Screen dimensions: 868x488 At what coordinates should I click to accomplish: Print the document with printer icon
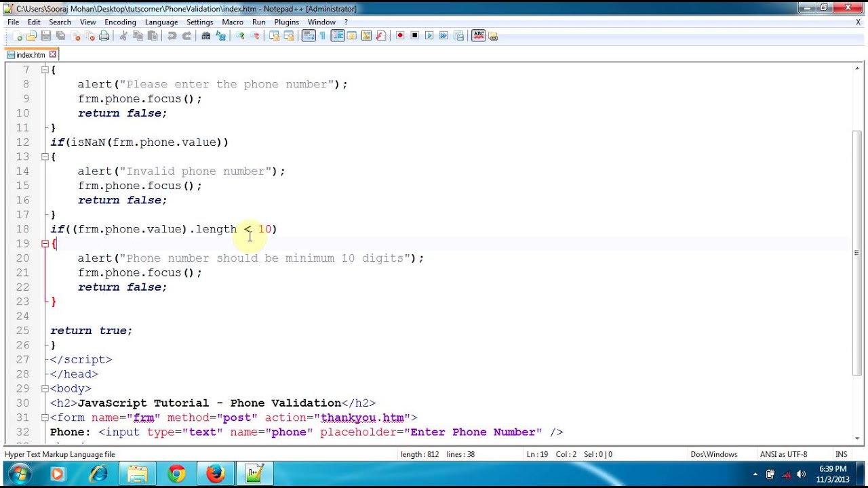(104, 35)
